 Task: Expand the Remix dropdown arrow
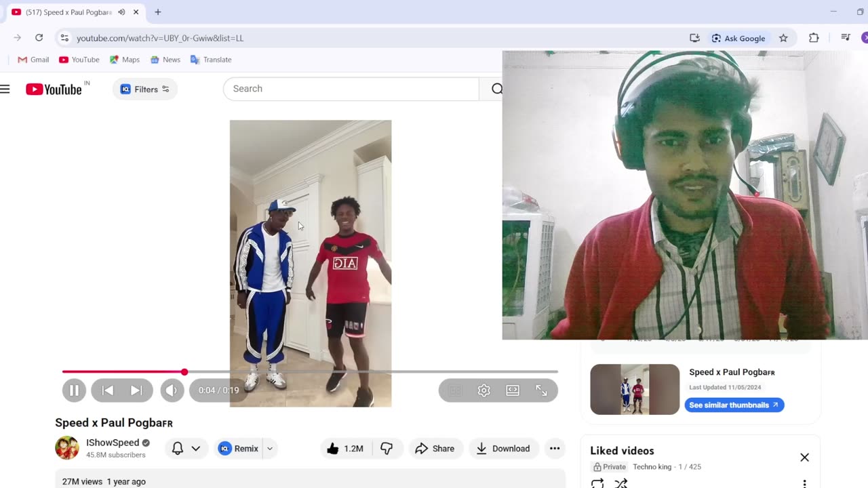point(270,449)
